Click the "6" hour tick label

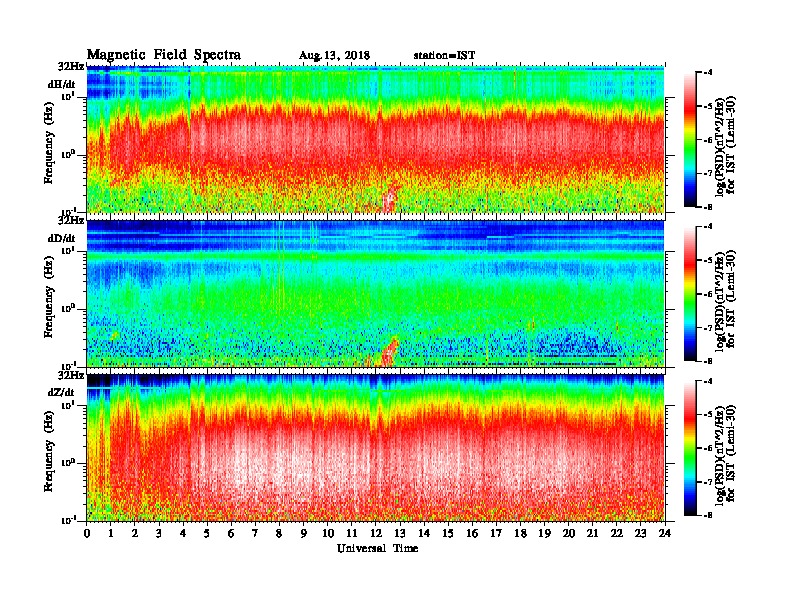[231, 533]
